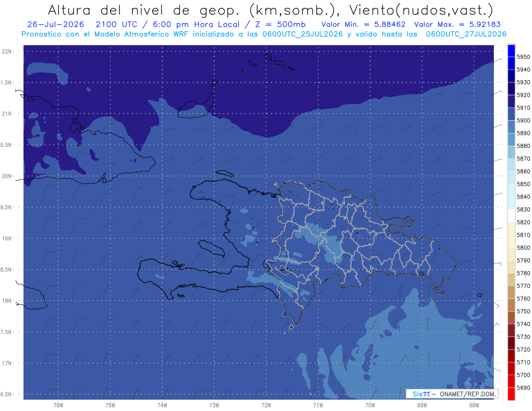Click the '5780' legend value

pos(524,273)
